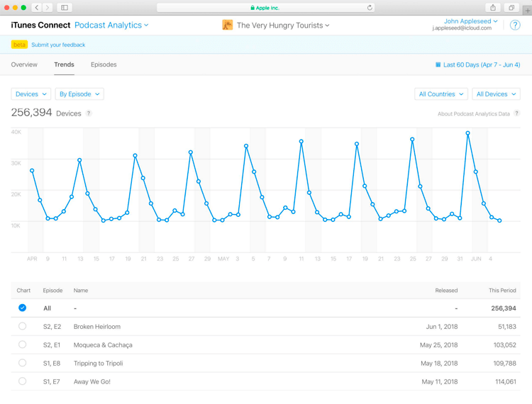Toggle Safari sidebar button
532x404 pixels.
click(x=65, y=8)
